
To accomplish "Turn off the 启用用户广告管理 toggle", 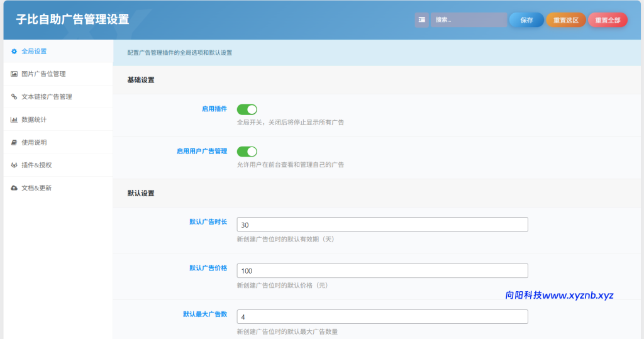I will 247,152.
